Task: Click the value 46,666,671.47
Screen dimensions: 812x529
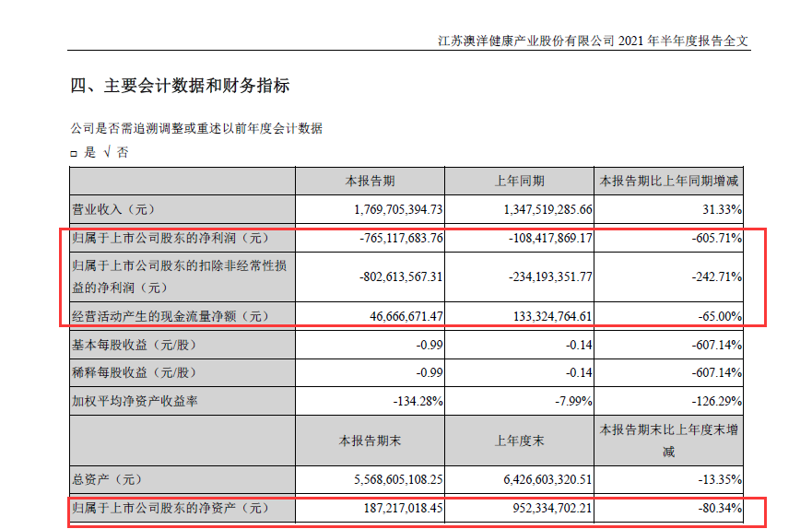Action: [406, 316]
